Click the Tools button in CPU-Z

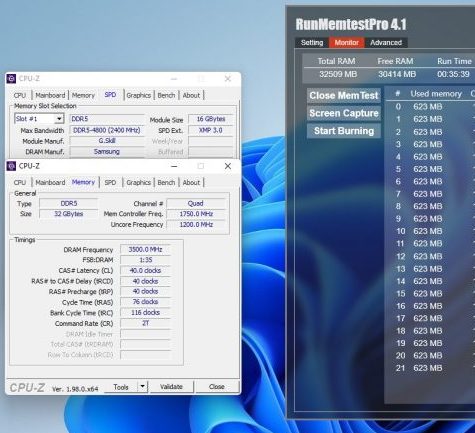point(121,387)
